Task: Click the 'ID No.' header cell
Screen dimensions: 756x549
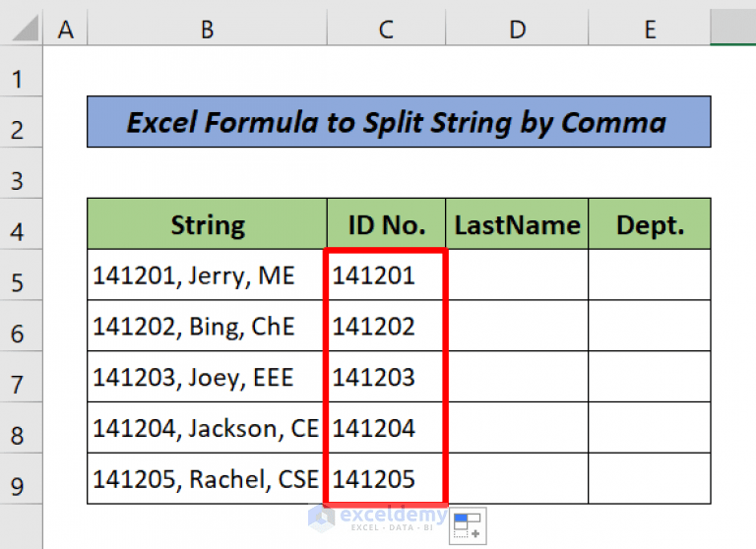Action: [x=386, y=223]
